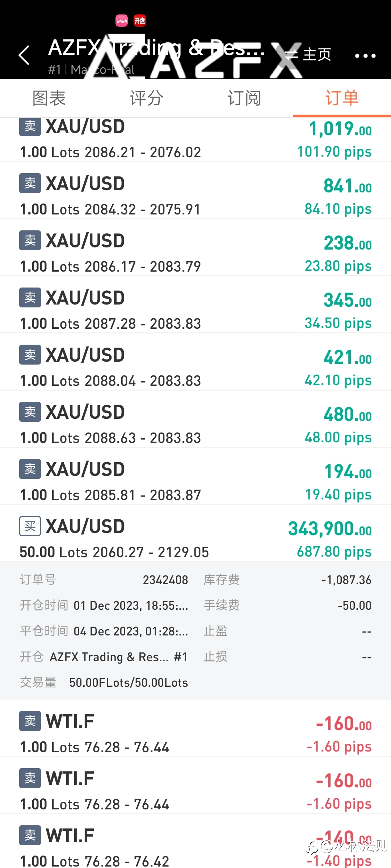
Task: Open the 订阅 tab
Action: point(244,98)
